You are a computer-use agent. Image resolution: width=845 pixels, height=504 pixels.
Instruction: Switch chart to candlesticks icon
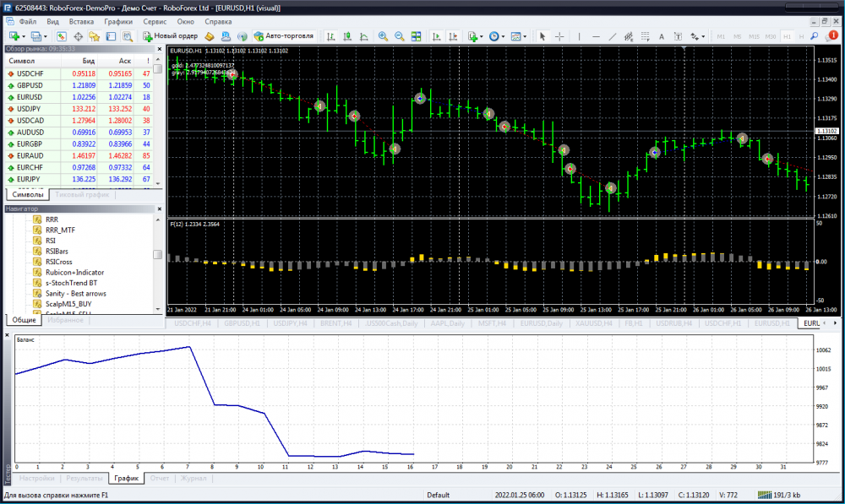(347, 36)
